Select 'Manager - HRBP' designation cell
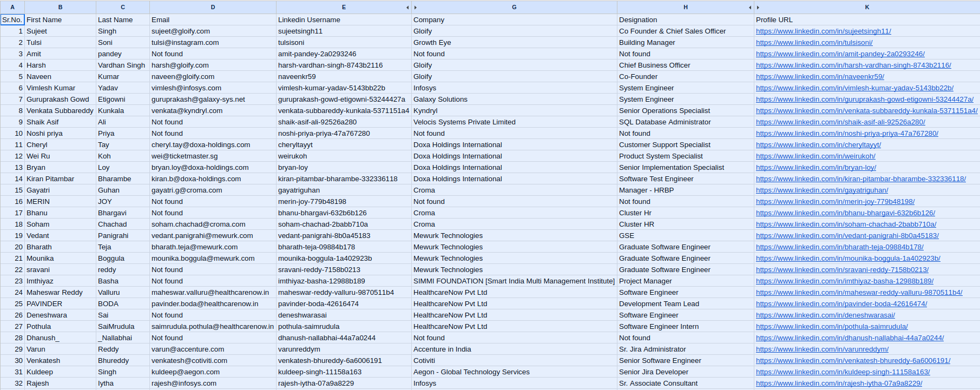This screenshot has height=390, width=980. pyautogui.click(x=686, y=190)
